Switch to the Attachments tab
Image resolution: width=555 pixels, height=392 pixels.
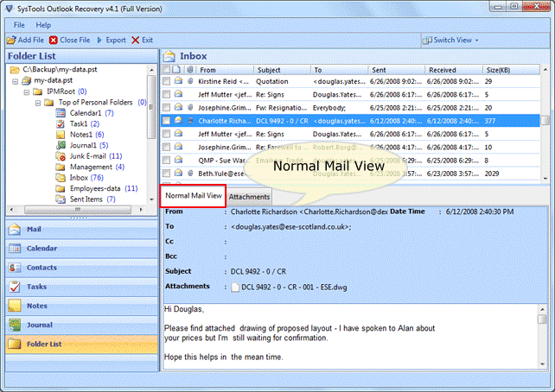pyautogui.click(x=249, y=197)
